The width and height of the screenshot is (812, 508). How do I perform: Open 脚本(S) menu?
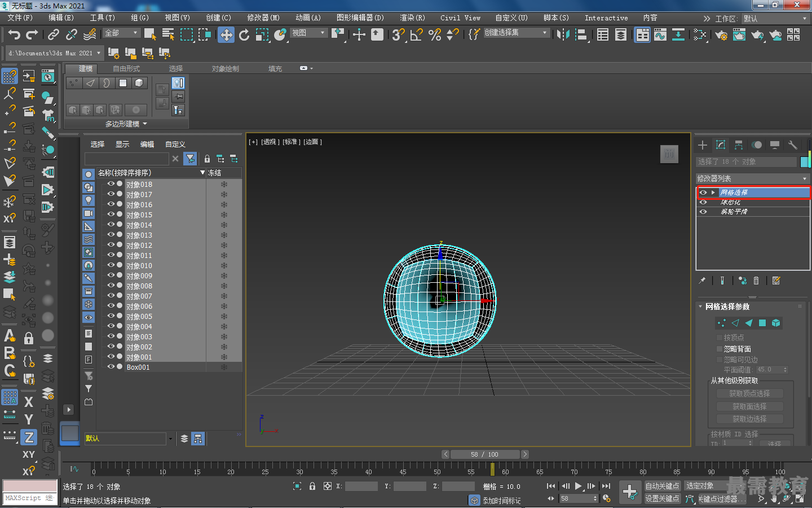click(556, 17)
